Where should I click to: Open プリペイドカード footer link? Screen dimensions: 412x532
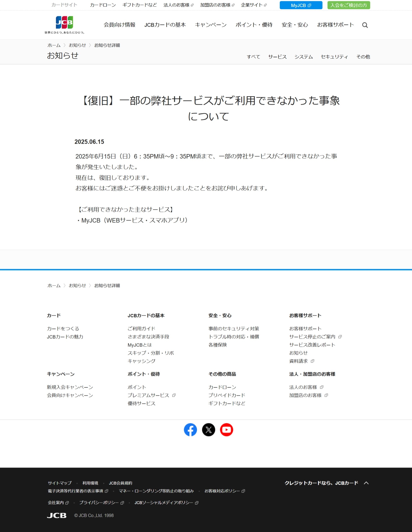(227, 395)
